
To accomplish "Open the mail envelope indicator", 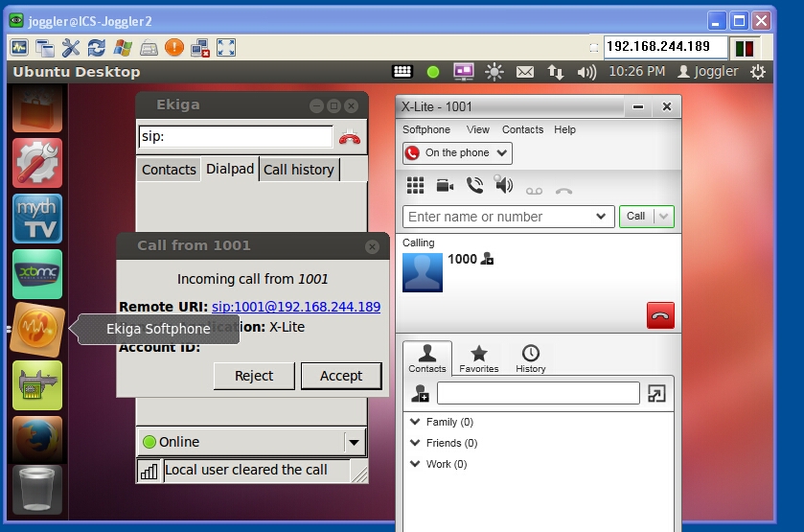I will [524, 72].
